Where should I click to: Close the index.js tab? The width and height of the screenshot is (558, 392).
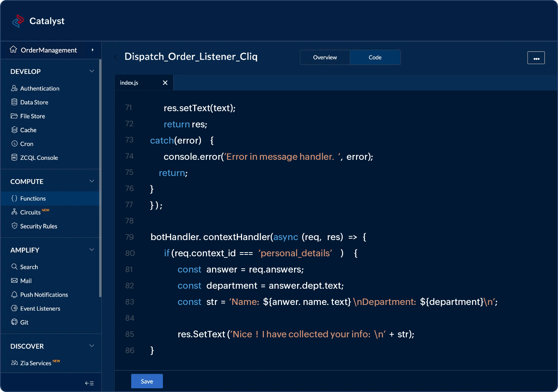pos(165,83)
